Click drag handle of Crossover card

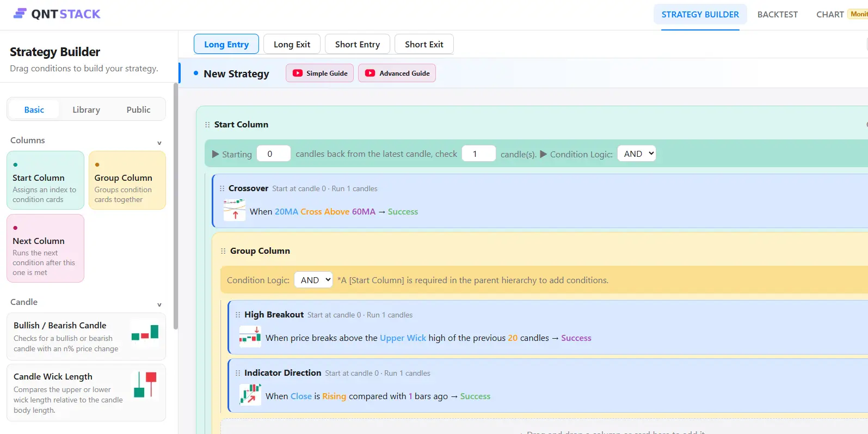click(222, 188)
